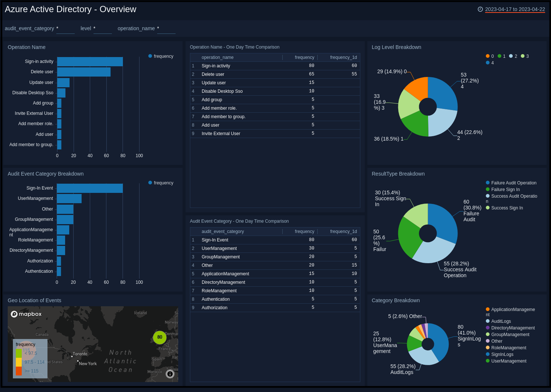Toggle frequency legend in Audit Event Category Breakdown

click(161, 183)
